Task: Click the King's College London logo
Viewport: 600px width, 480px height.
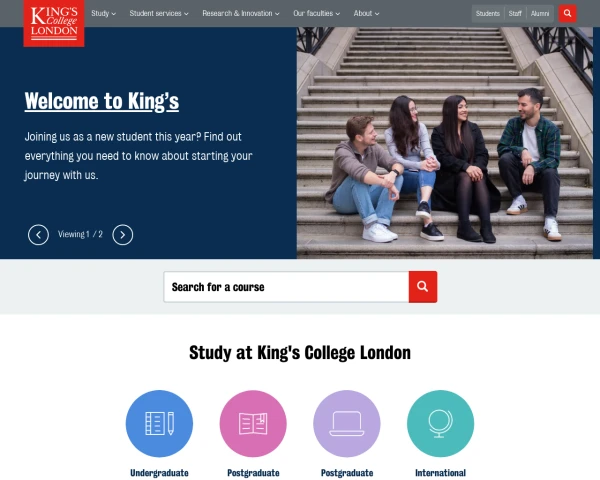Action: point(54,23)
